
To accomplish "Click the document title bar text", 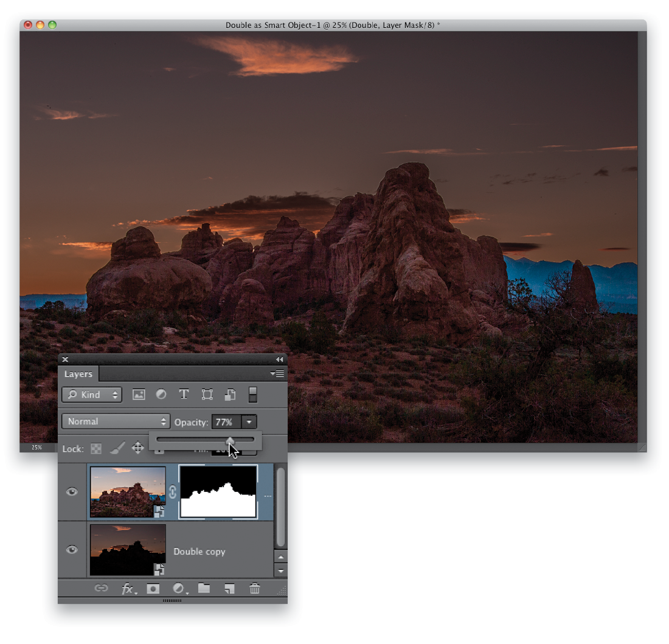I will [x=332, y=25].
